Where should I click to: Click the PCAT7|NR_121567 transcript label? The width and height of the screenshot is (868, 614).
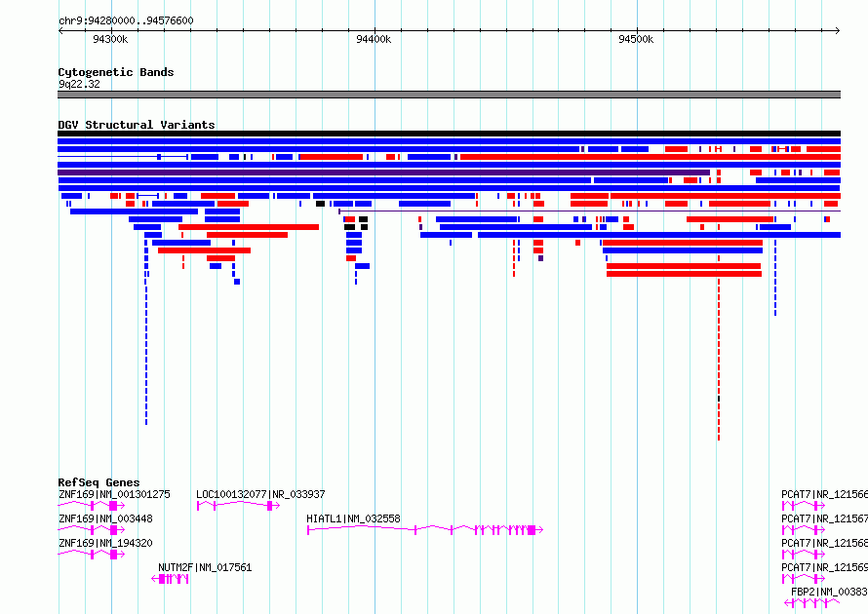click(x=824, y=518)
